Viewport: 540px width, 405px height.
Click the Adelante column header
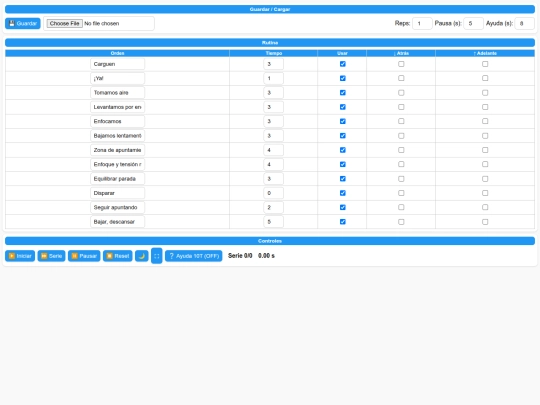point(485,53)
